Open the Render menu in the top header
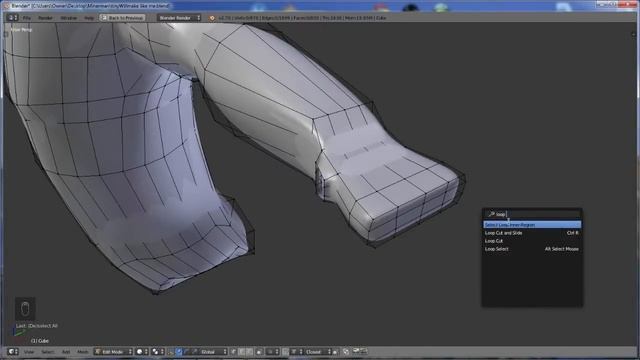This screenshot has width=640, height=360. point(45,18)
